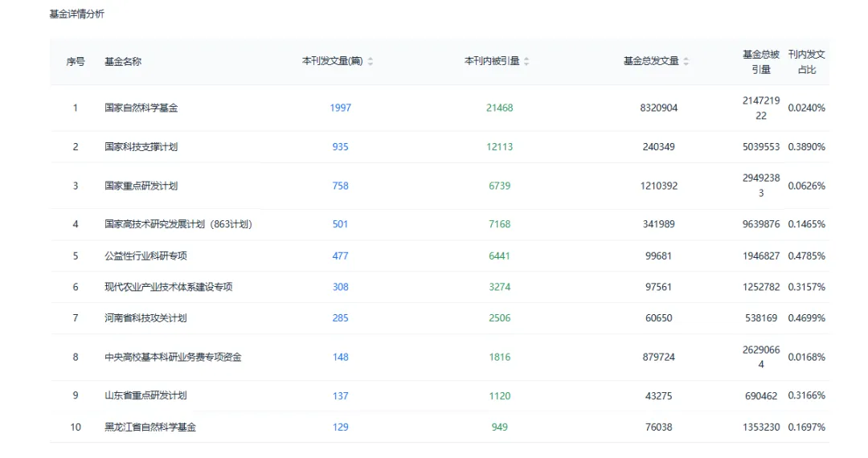This screenshot has height=458, width=868.
Task: Select total publications value 99681
Action: click(659, 256)
